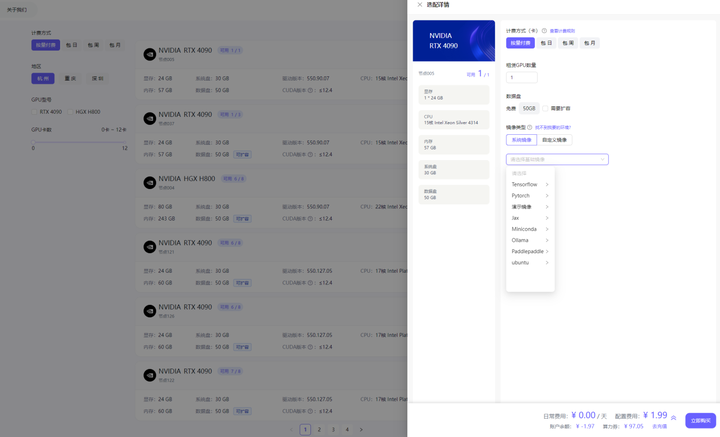Expand ubuntu image submenu
Viewport: 720px width, 437px height.
(x=530, y=263)
